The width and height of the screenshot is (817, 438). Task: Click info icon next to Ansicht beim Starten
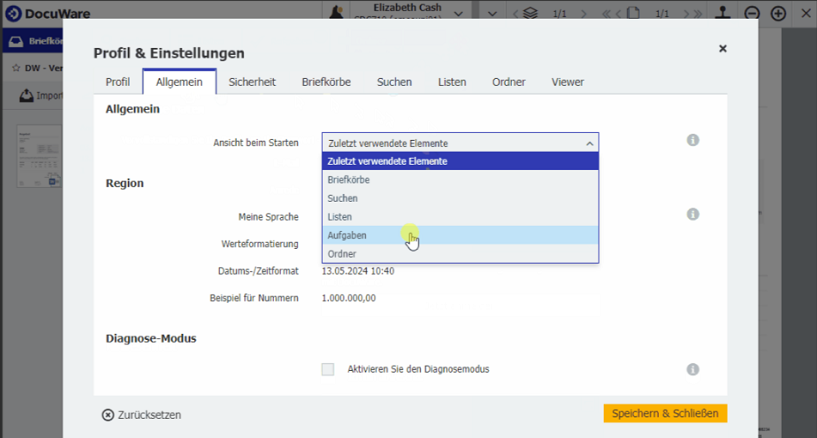tap(692, 141)
